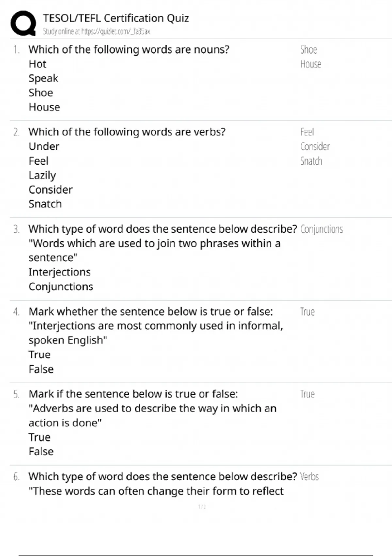Select the "Speak" answer option
392x556 pixels.
coord(43,78)
